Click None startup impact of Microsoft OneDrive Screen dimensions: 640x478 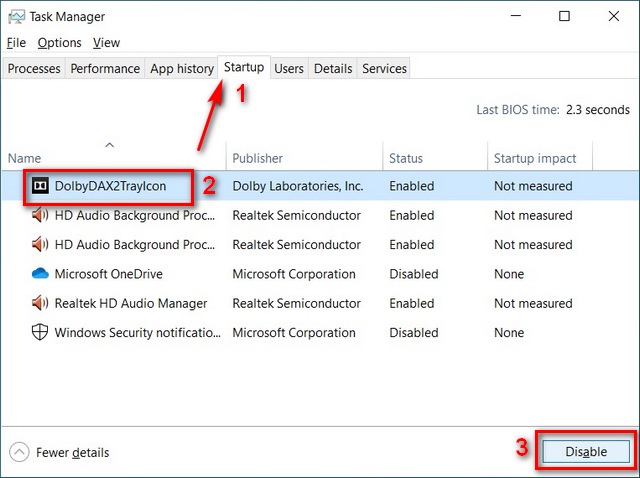click(509, 274)
